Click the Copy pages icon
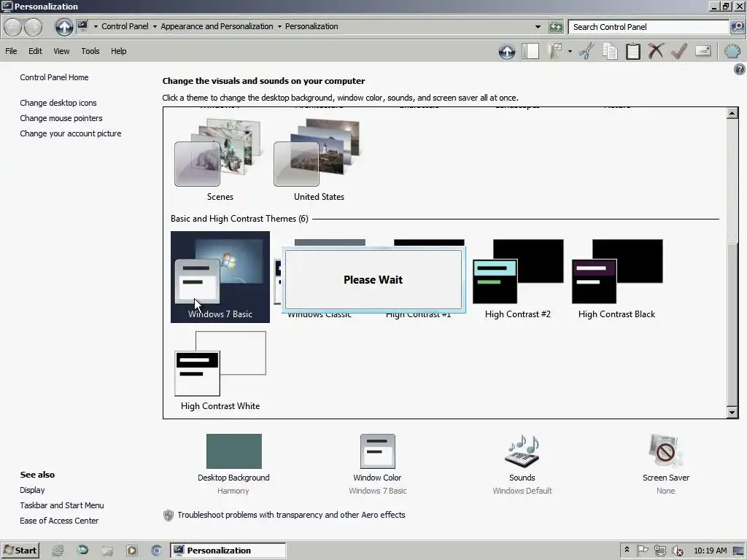The width and height of the screenshot is (747, 560). (611, 51)
